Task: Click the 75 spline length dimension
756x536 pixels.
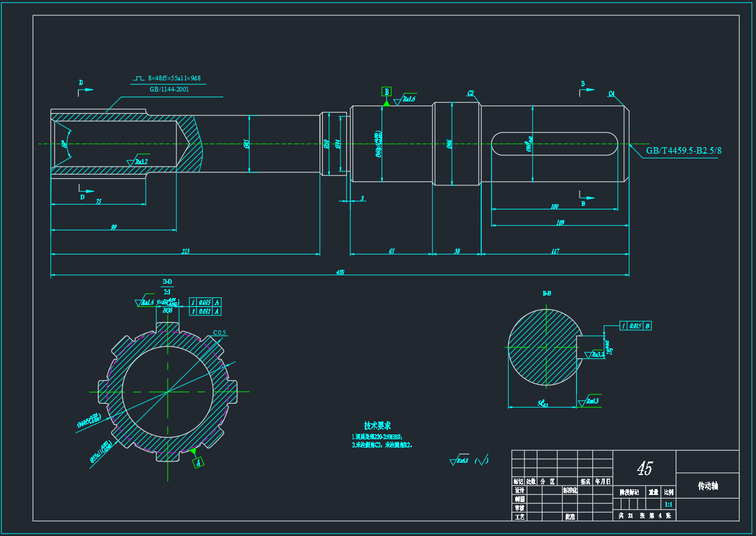Action: coord(98,202)
